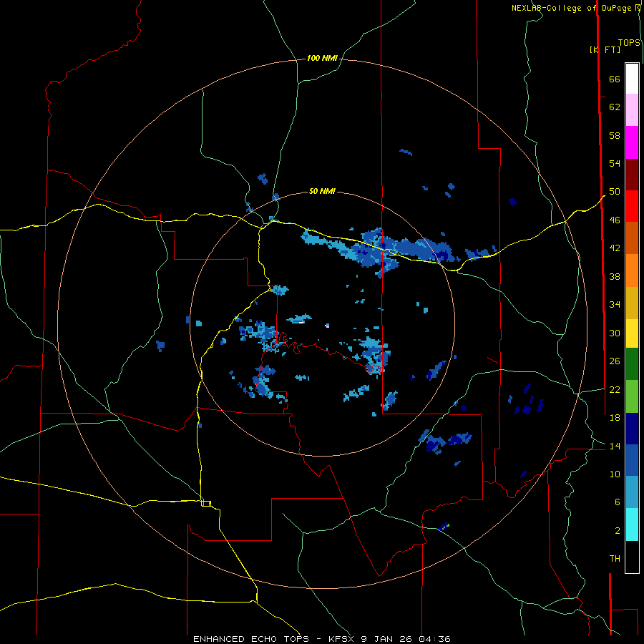Click the '42' legend value
This screenshot has width=644, height=644.
pyautogui.click(x=615, y=248)
